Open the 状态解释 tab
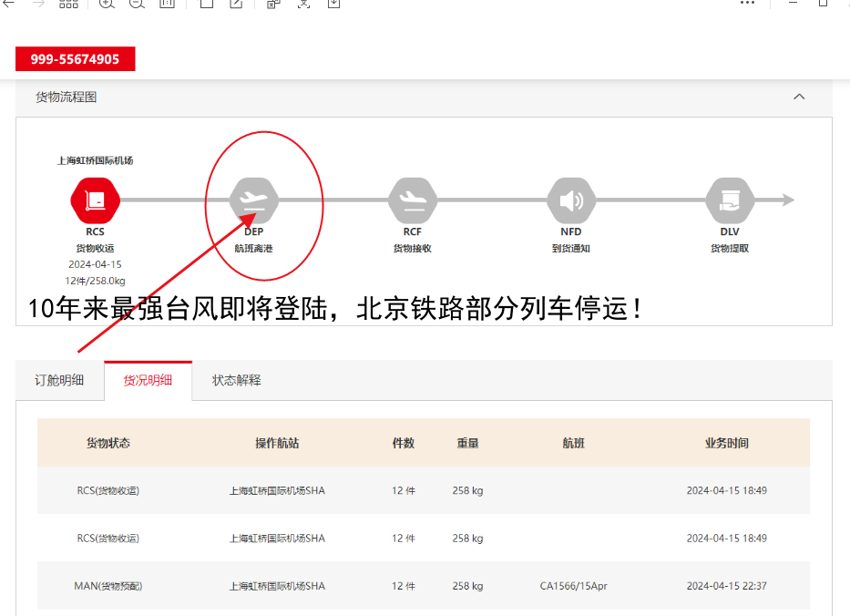 coord(237,380)
